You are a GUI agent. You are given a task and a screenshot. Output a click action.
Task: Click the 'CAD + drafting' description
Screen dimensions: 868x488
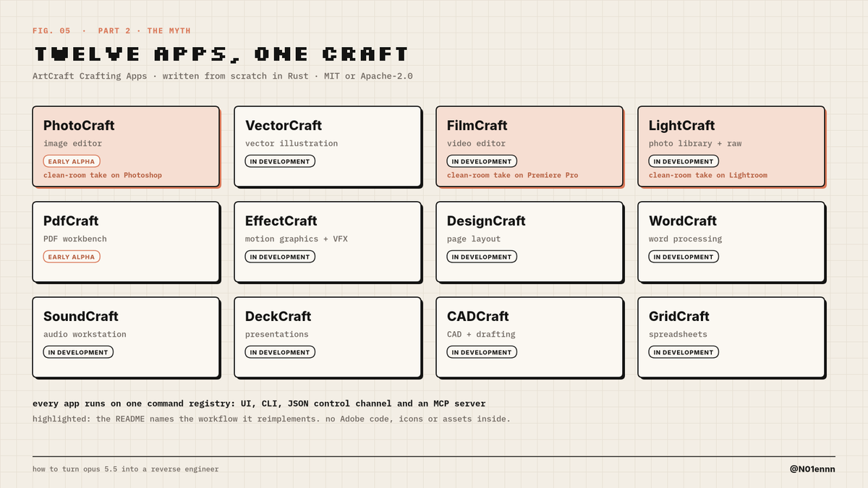(481, 335)
